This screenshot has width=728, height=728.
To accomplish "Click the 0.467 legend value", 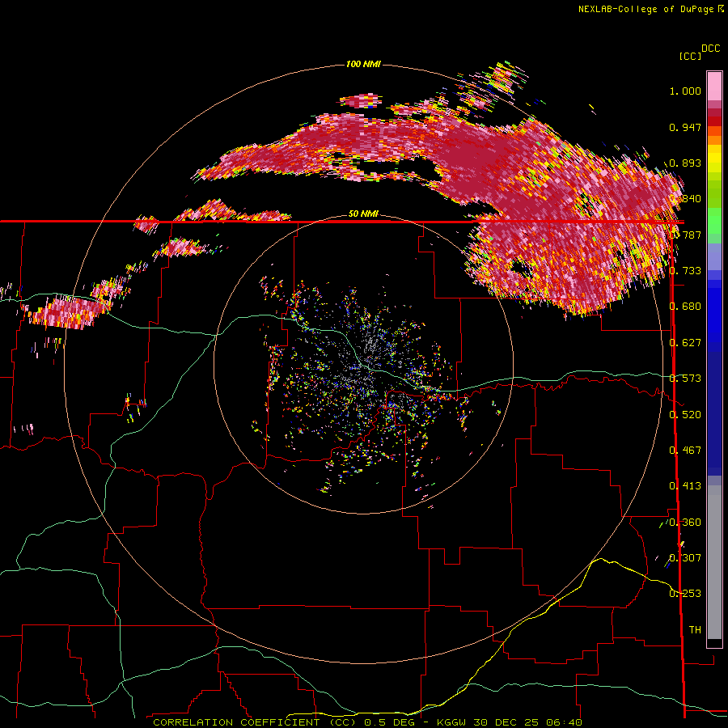I will 685,451.
